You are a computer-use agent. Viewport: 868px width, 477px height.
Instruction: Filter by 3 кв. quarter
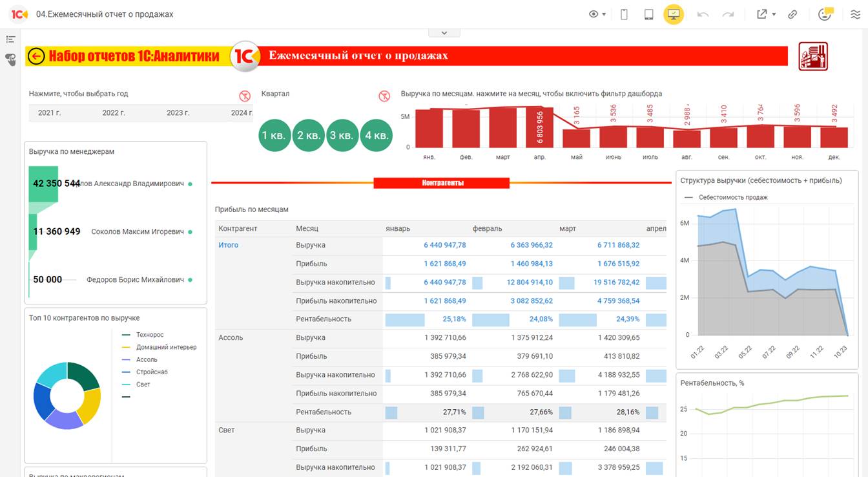click(342, 136)
